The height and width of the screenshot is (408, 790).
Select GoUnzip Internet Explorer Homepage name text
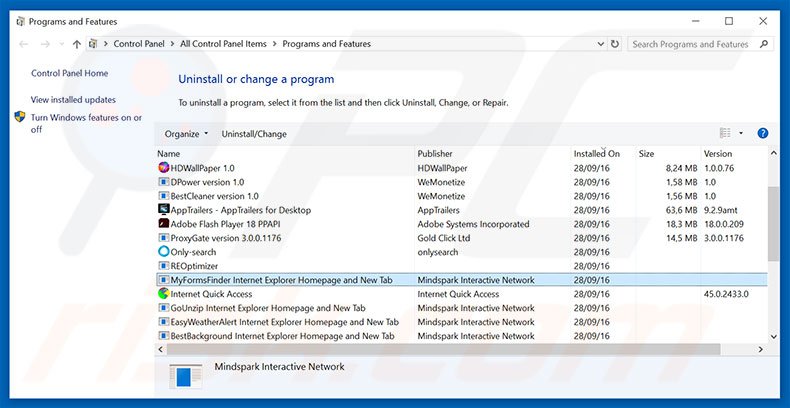pos(268,308)
